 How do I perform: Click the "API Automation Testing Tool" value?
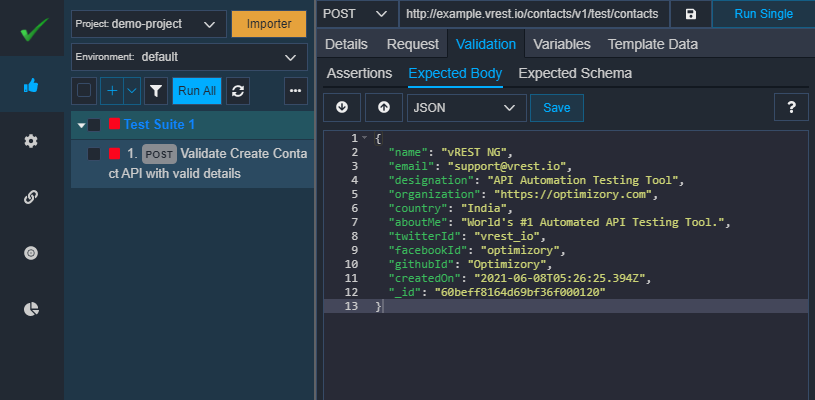click(584, 180)
